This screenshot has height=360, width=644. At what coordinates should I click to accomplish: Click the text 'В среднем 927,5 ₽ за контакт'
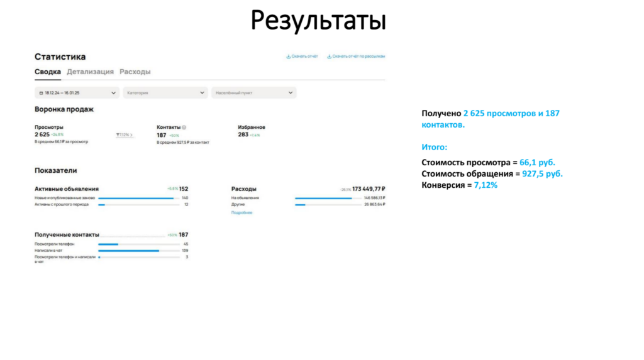pos(183,143)
